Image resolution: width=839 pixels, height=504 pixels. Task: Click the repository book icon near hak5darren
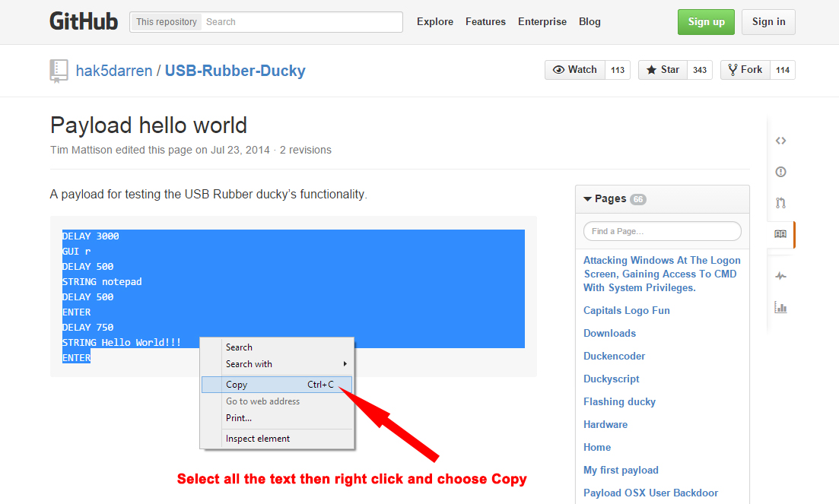click(59, 71)
